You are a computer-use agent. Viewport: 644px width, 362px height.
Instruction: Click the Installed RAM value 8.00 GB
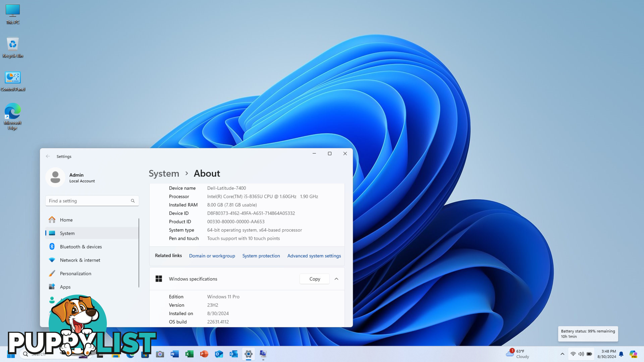232,205
